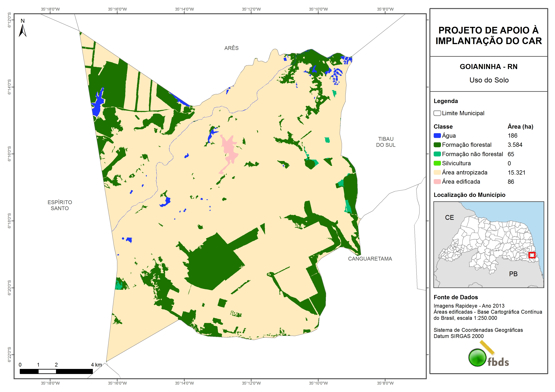The height and width of the screenshot is (392, 555).
Task: Click the 'PROJETO DE APOIO À IMPLANTAÇÃO DO CAR' title
Action: click(x=489, y=36)
